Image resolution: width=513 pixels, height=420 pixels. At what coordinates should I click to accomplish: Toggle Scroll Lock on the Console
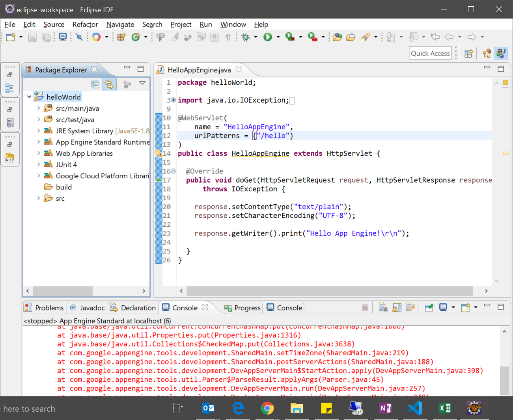397,307
